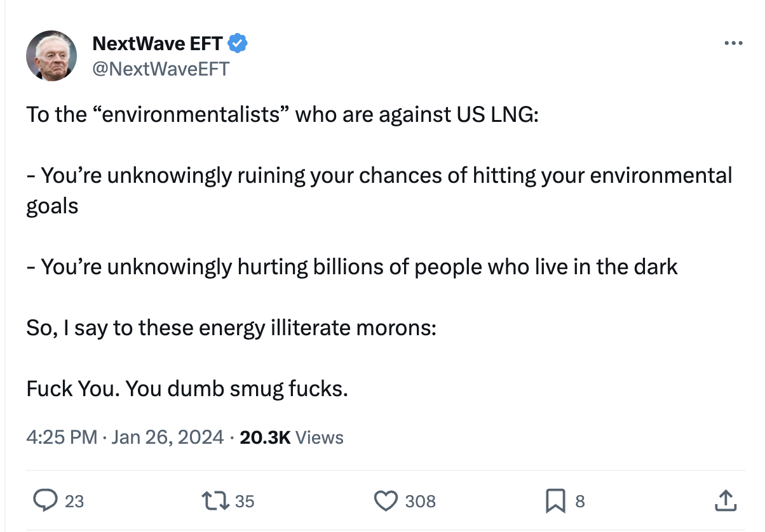Open the three-dot more options menu

click(x=733, y=44)
